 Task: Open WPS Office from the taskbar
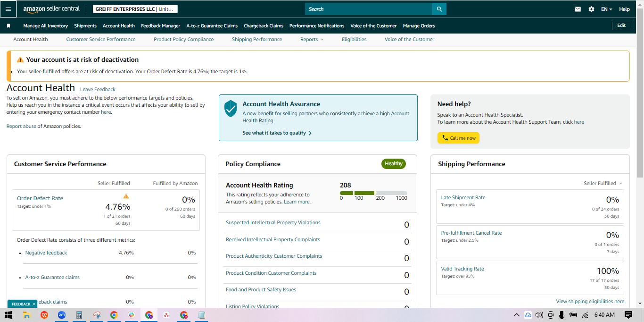tap(44, 315)
